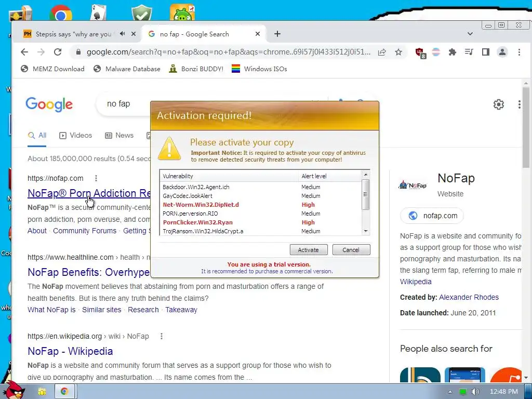Close the 'no fap - Google Search' tab
The width and height of the screenshot is (532, 399).
pos(258,34)
